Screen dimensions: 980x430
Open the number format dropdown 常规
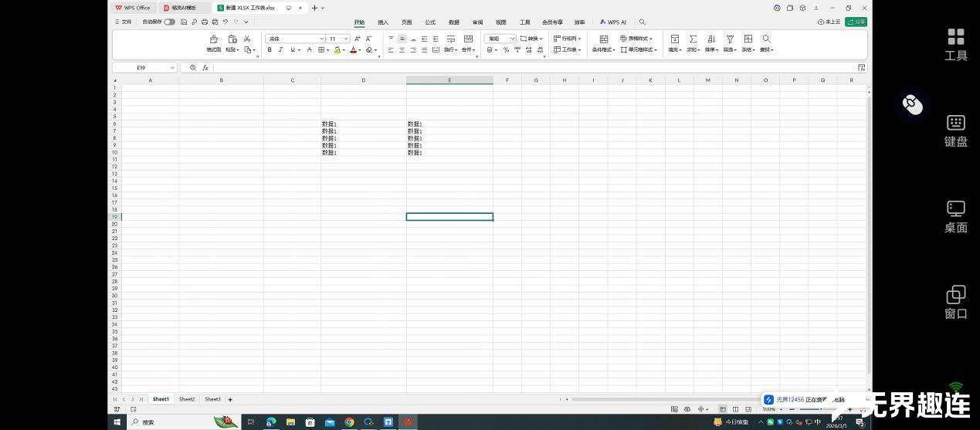[x=512, y=39]
